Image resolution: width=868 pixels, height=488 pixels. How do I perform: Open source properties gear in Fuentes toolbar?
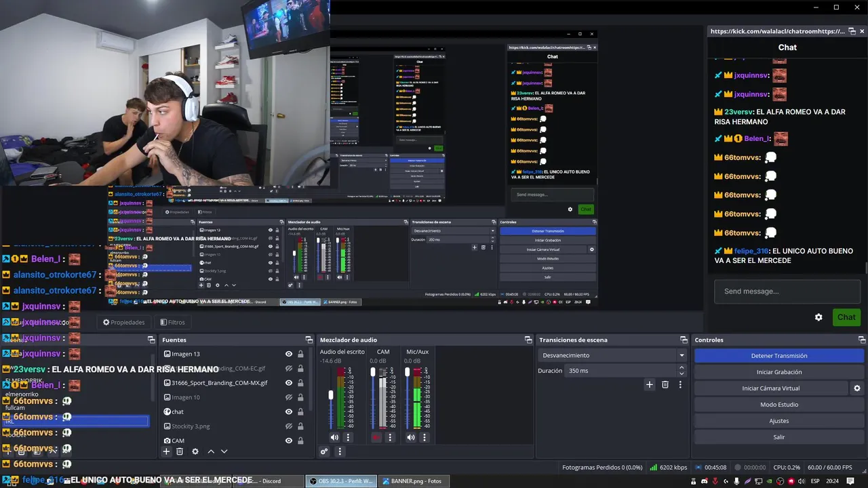point(195,451)
